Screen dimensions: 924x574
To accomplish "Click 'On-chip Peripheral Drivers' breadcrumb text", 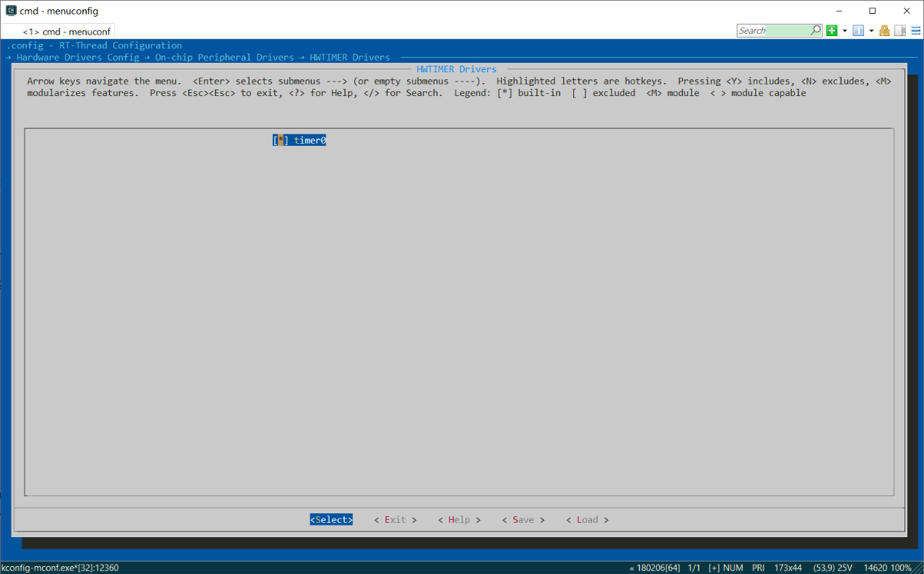I will coord(225,57).
